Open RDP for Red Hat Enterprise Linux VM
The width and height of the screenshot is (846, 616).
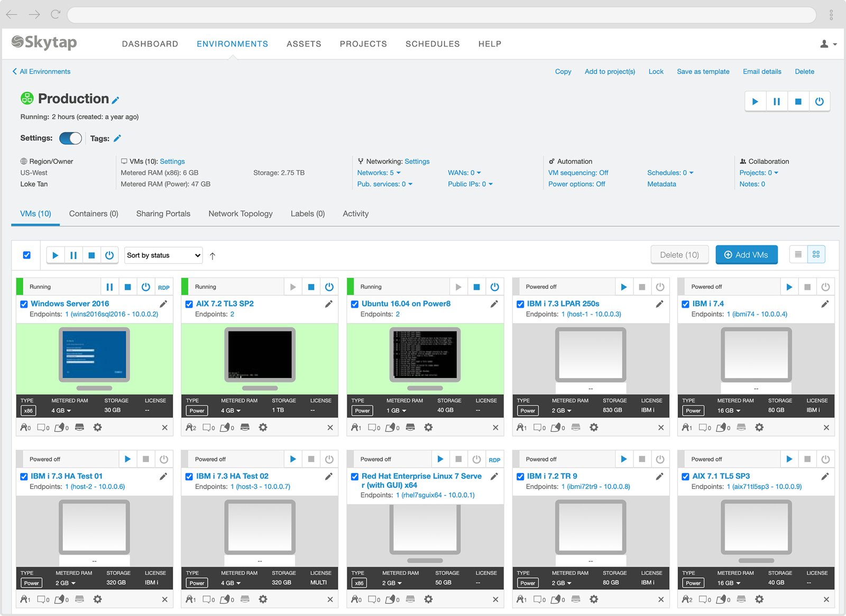coord(494,460)
